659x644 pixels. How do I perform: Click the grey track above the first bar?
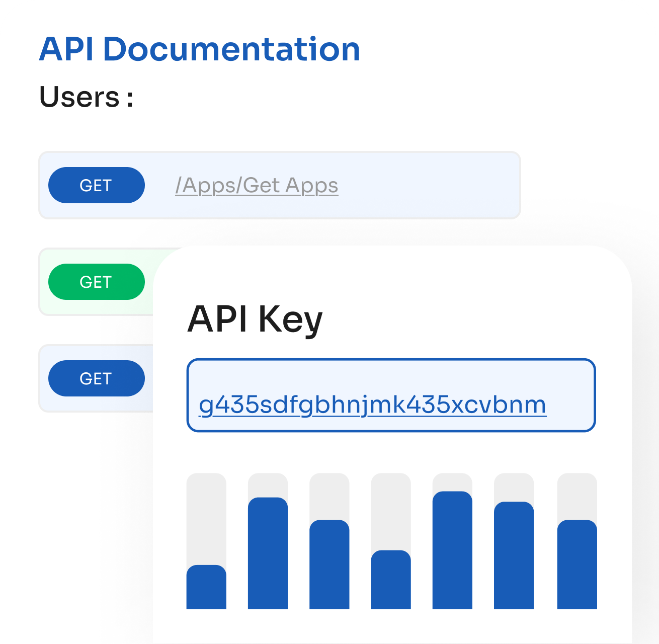(206, 518)
